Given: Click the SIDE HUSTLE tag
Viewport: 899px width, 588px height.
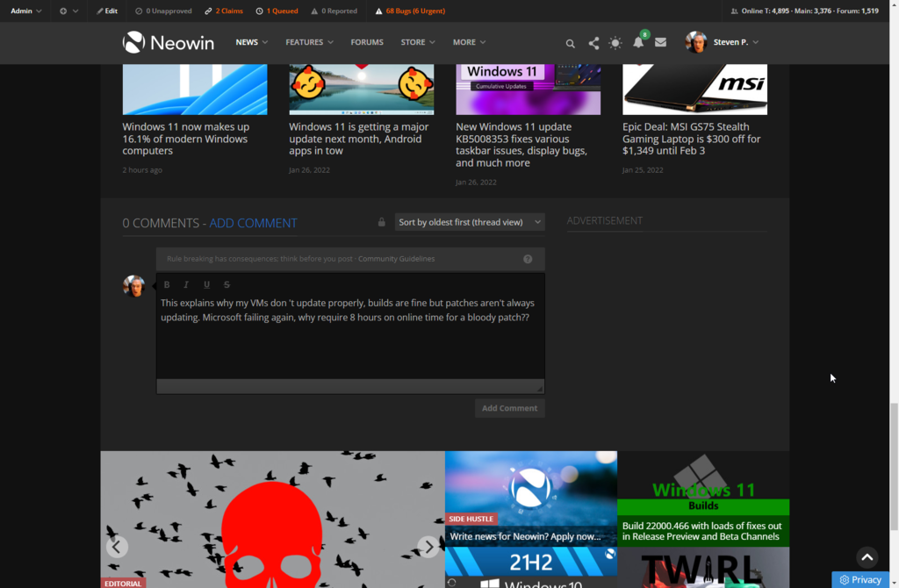Looking at the screenshot, I should click(471, 519).
